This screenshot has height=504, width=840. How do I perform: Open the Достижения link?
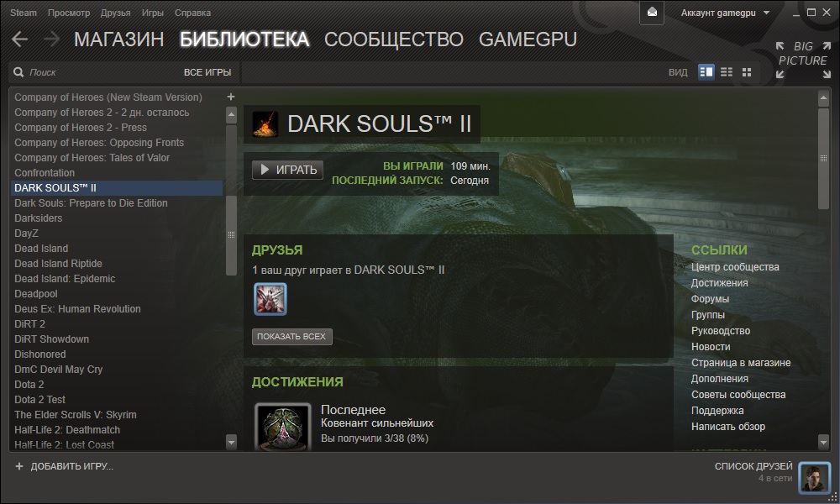click(720, 283)
